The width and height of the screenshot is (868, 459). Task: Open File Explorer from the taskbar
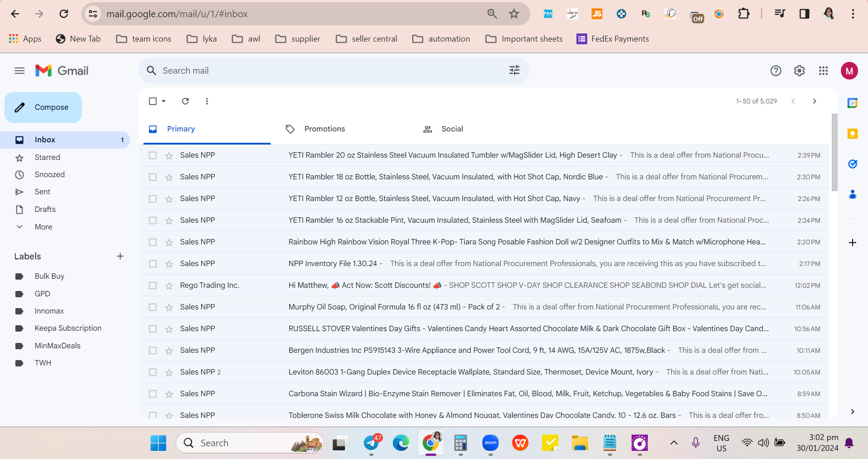tap(580, 443)
